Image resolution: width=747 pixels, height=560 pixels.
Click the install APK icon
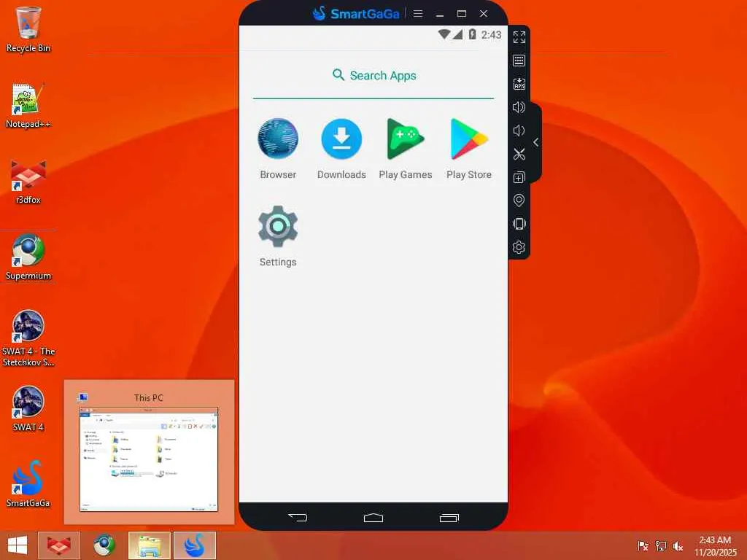[x=519, y=84]
